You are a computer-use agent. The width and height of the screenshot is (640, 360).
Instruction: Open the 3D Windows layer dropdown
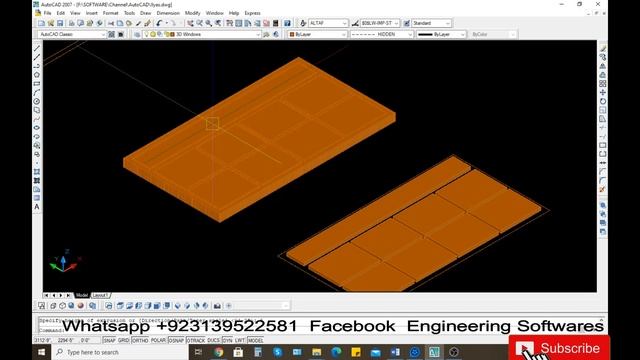point(202,34)
